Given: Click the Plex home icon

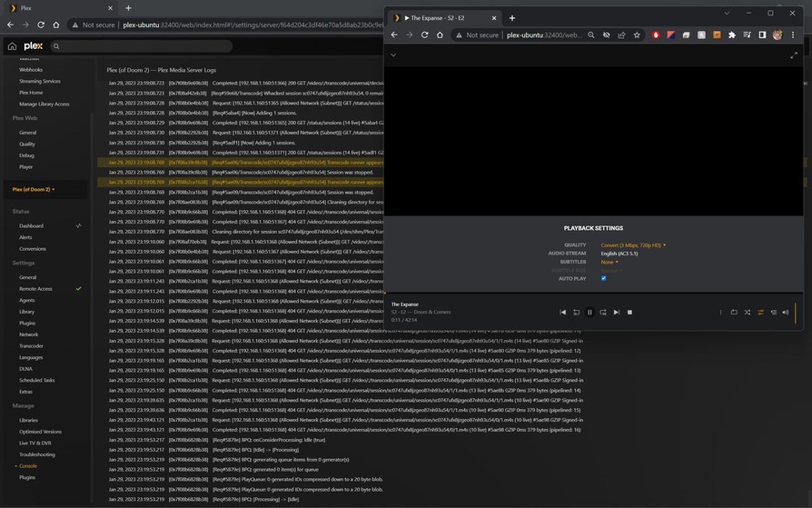Looking at the screenshot, I should [12, 46].
